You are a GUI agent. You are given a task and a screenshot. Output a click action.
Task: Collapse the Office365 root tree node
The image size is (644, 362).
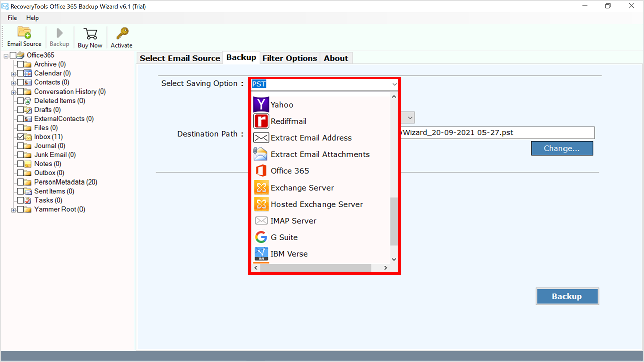click(6, 55)
